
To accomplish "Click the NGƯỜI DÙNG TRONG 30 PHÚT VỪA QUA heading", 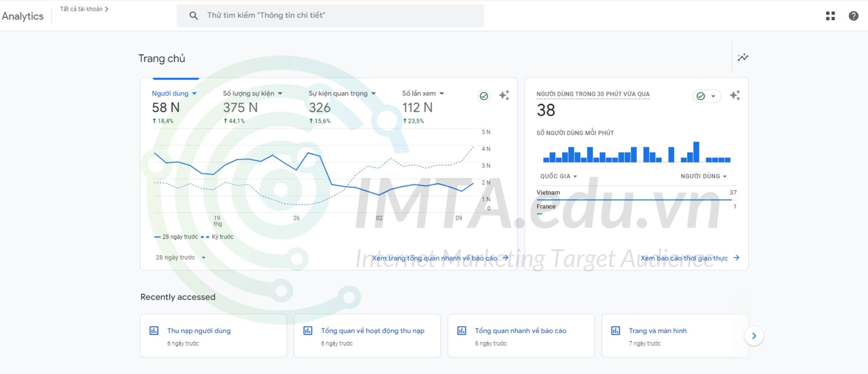I will [x=593, y=94].
